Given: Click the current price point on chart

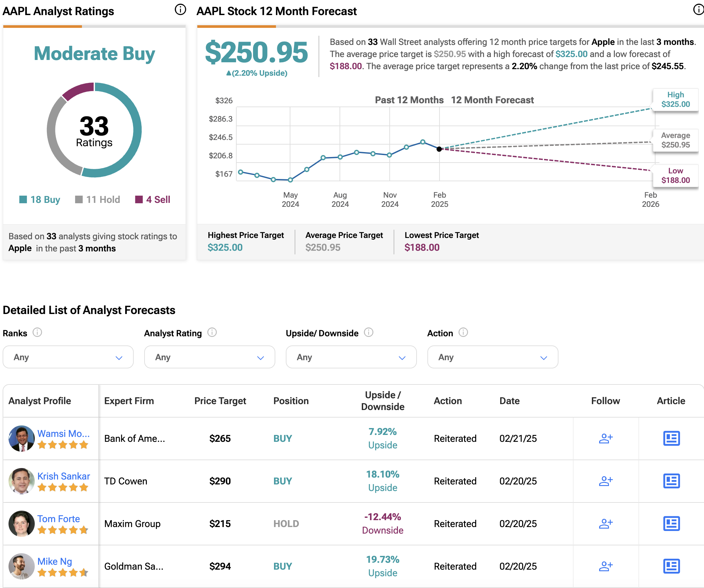Looking at the screenshot, I should pyautogui.click(x=439, y=149).
